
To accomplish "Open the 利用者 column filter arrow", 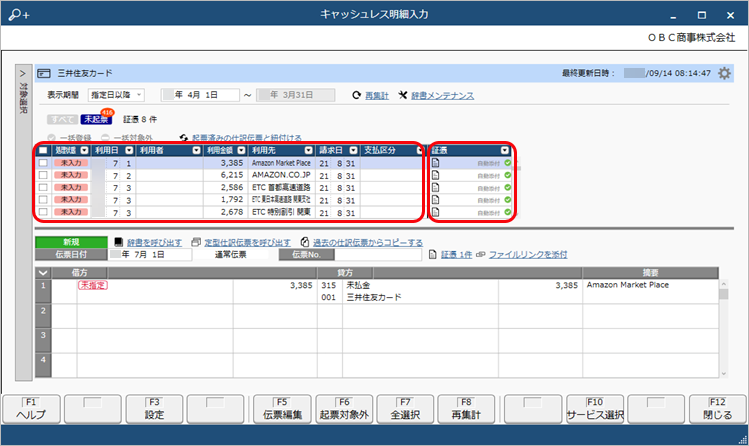I will click(x=196, y=150).
